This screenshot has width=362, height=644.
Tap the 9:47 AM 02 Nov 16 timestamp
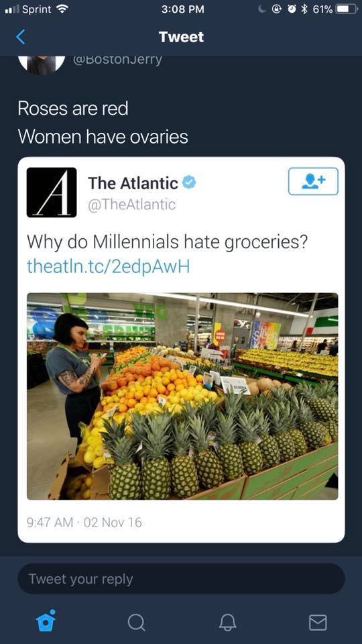[x=84, y=523]
